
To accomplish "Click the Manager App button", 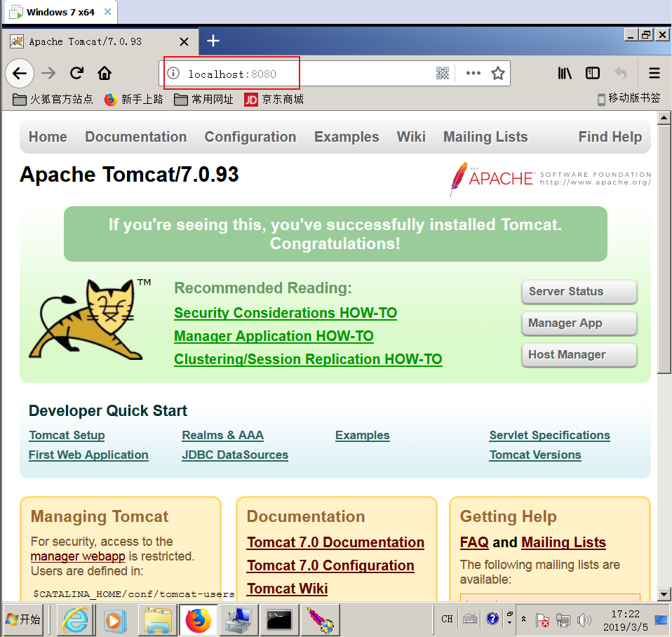I will pos(579,323).
